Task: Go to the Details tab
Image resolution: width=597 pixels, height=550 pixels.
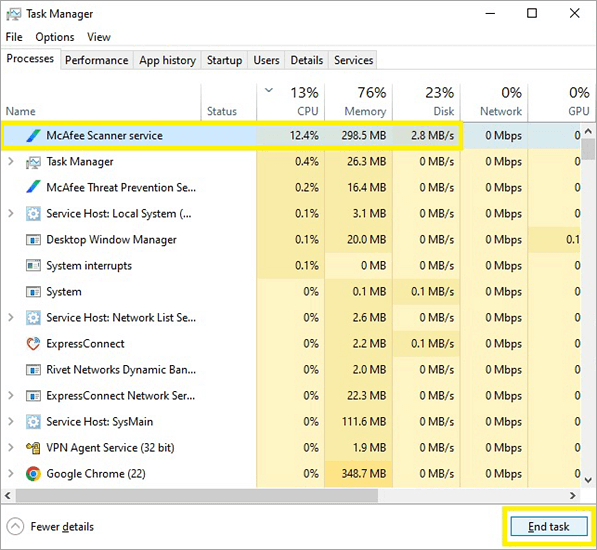Action: click(x=306, y=60)
